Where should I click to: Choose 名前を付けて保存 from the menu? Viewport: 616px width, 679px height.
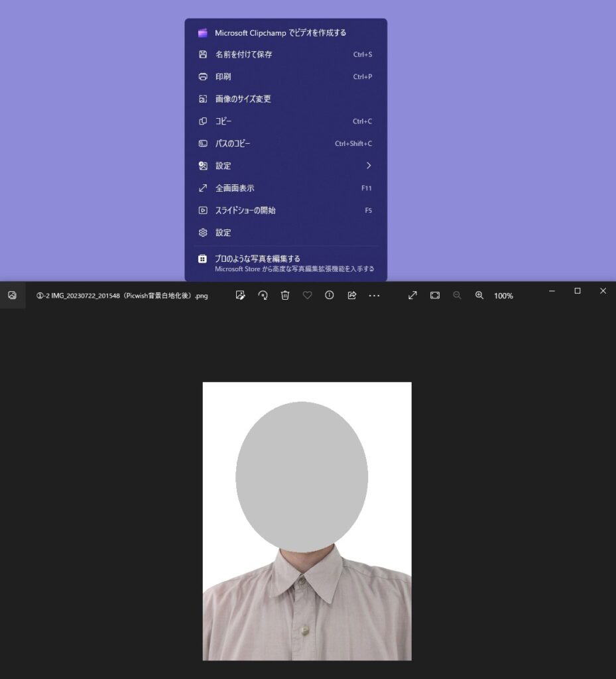tap(243, 54)
